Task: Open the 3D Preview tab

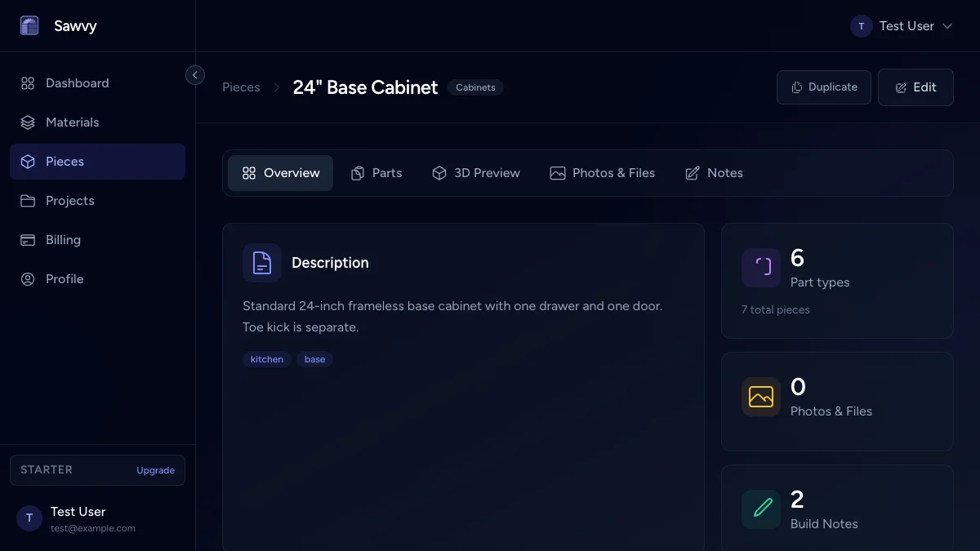Action: 476,172
